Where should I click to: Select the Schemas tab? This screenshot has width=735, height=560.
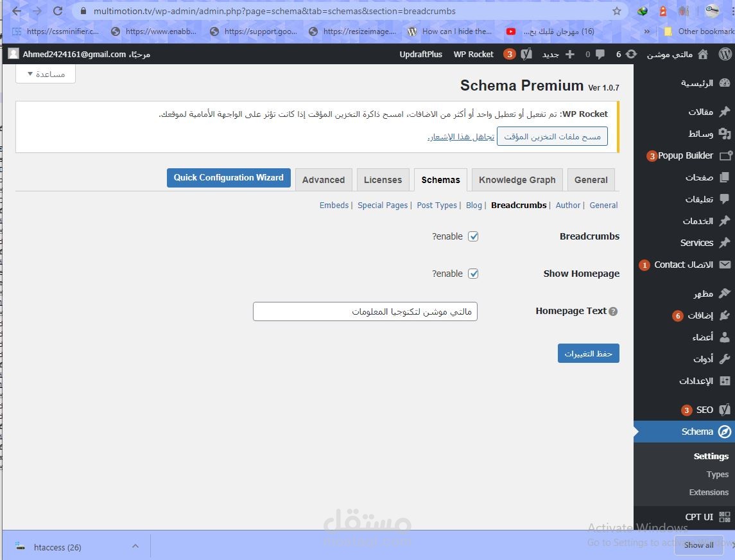click(440, 180)
